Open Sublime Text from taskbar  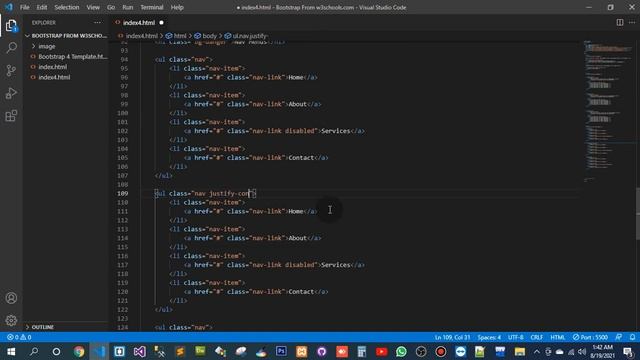coord(180,351)
